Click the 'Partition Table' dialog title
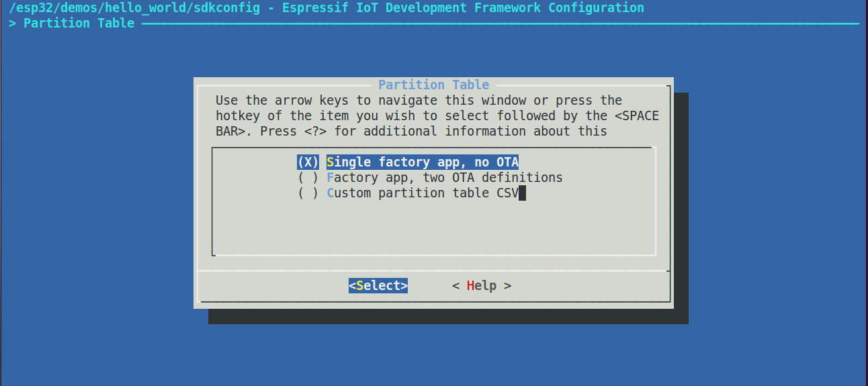868x386 pixels. 434,85
